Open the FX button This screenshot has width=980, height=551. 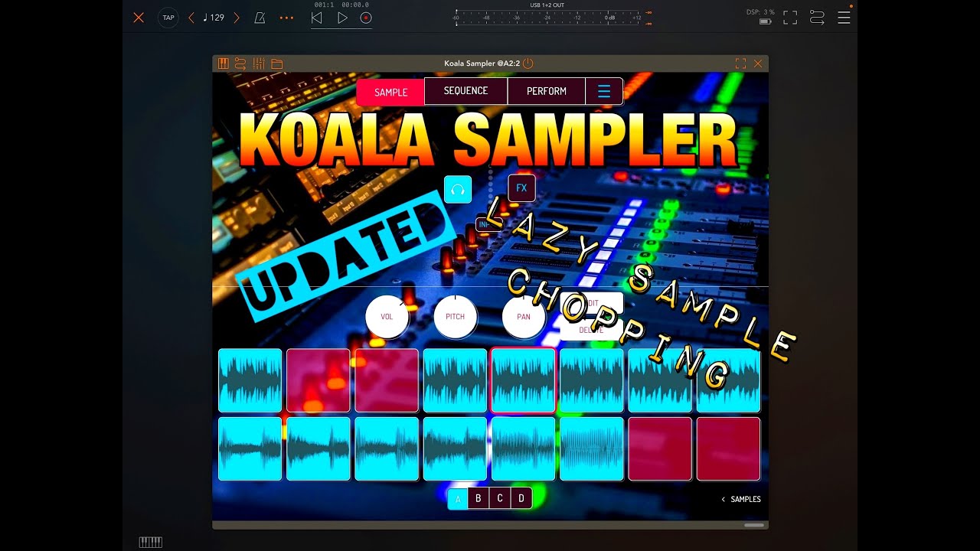point(521,188)
